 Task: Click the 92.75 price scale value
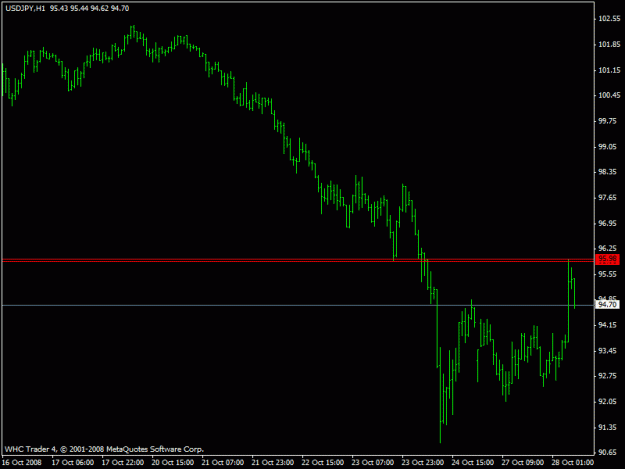click(x=609, y=376)
